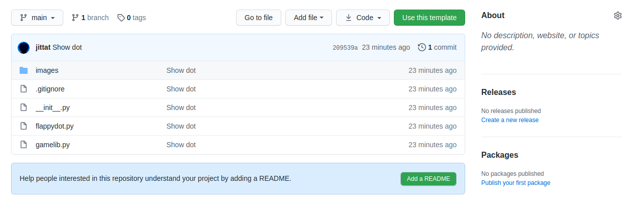
Task: View the 0 tags link
Action: tap(132, 18)
